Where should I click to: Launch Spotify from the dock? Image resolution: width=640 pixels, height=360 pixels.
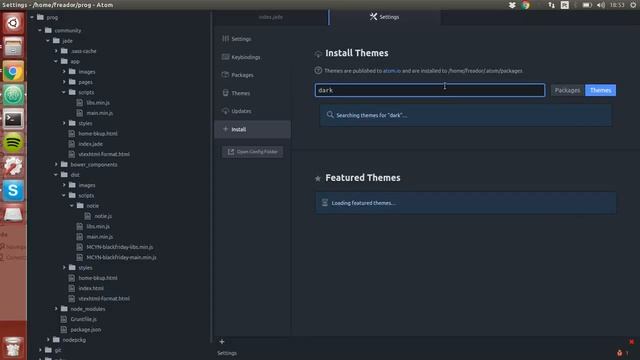tap(13, 143)
